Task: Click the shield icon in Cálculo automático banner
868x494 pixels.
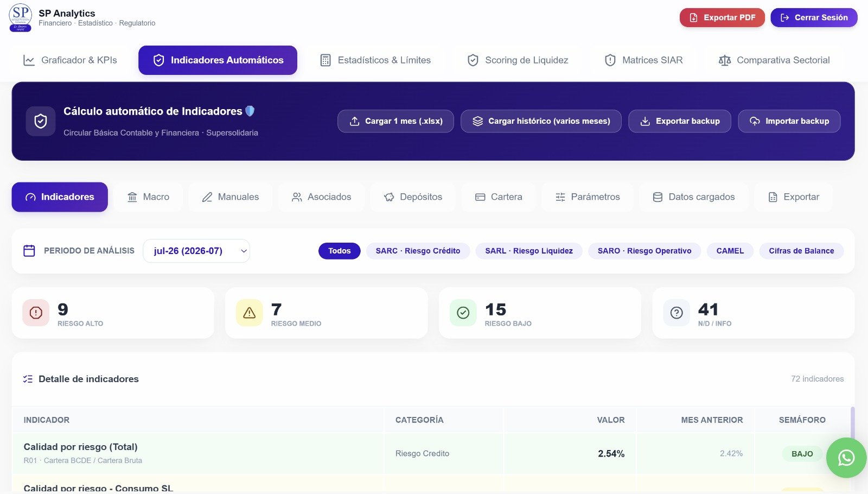Action: 41,121
